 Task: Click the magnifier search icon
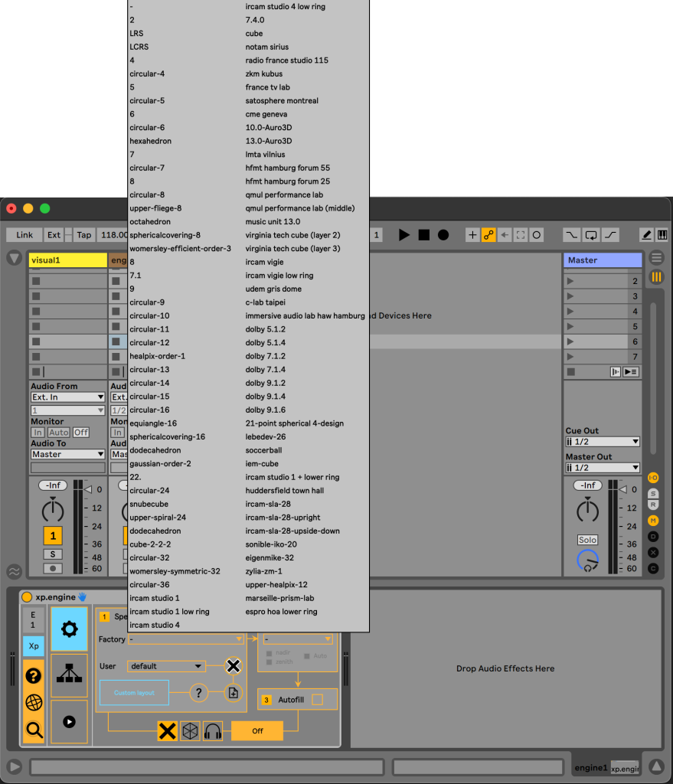(x=34, y=730)
